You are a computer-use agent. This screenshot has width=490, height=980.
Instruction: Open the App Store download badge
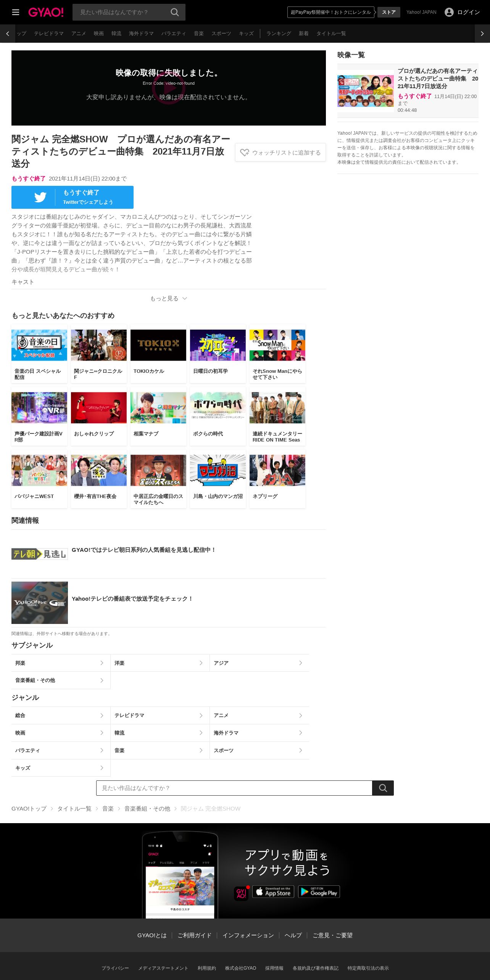[273, 891]
